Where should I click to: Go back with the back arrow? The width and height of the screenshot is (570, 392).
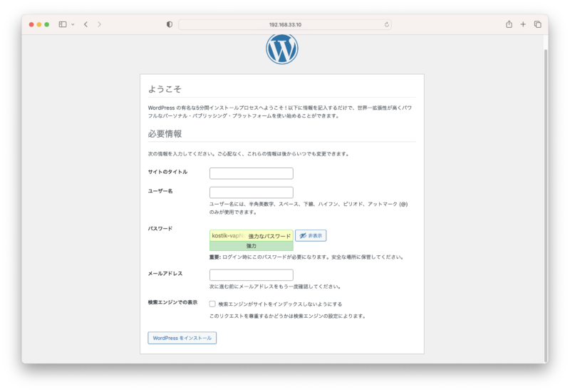coord(85,24)
